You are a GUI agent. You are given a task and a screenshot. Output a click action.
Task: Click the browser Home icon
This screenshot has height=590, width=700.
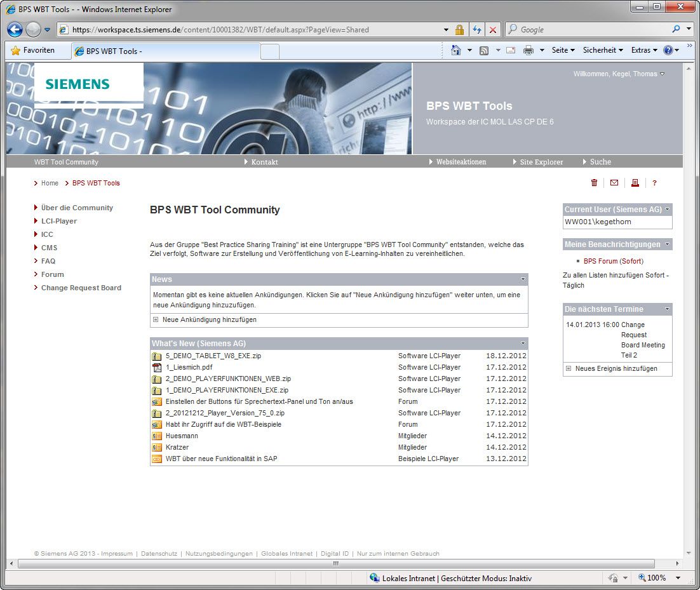pos(455,50)
